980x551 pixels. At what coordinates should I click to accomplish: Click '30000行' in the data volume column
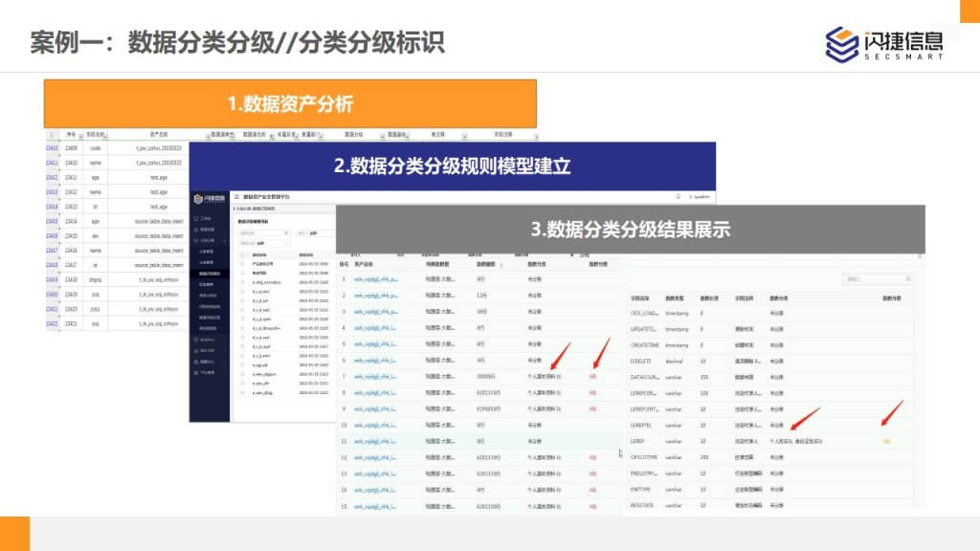point(485,377)
